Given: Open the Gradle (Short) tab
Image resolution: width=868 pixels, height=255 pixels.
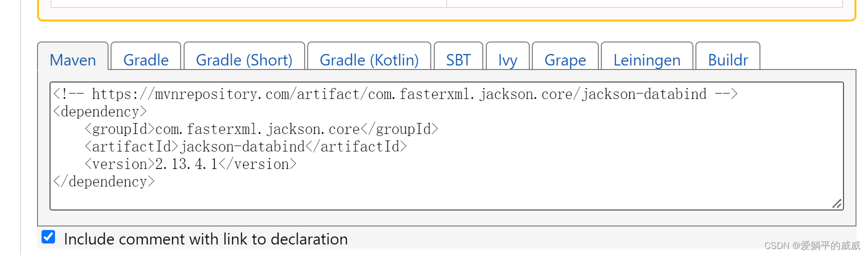Looking at the screenshot, I should (244, 56).
